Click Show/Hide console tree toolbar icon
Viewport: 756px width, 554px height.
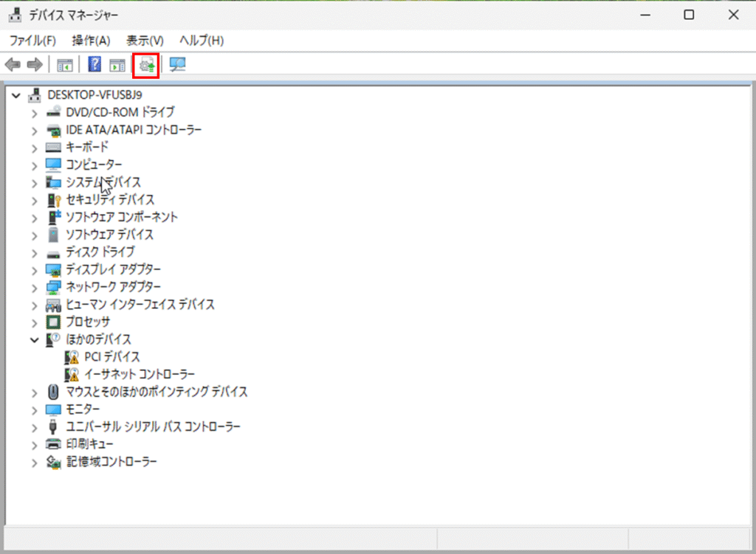click(x=66, y=65)
